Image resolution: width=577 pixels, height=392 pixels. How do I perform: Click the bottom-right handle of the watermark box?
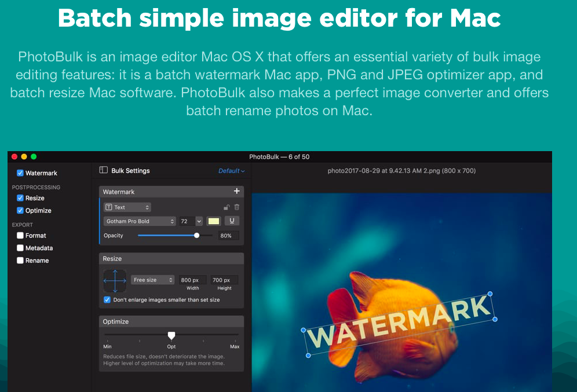pyautogui.click(x=495, y=319)
